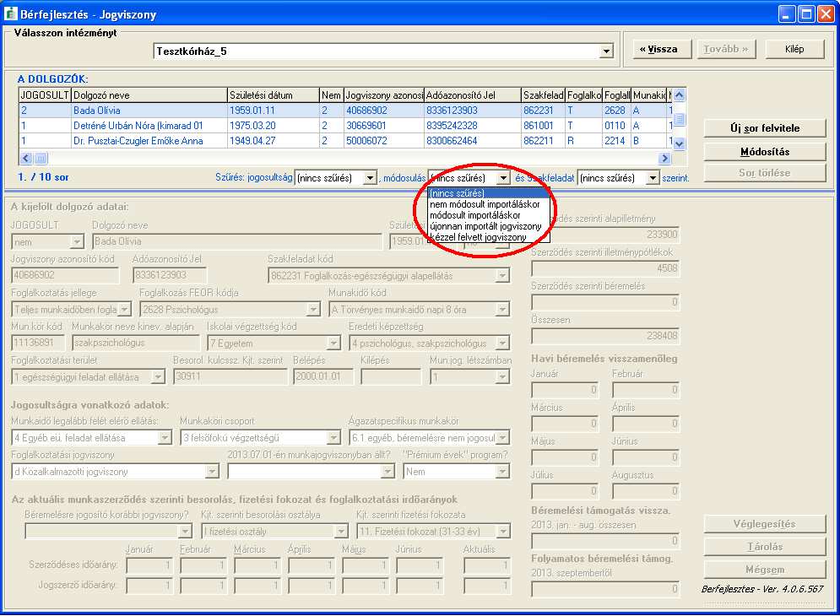Click the cell 8336123903 in the Bada Olívia row
The height and width of the screenshot is (616, 840).
click(472, 111)
